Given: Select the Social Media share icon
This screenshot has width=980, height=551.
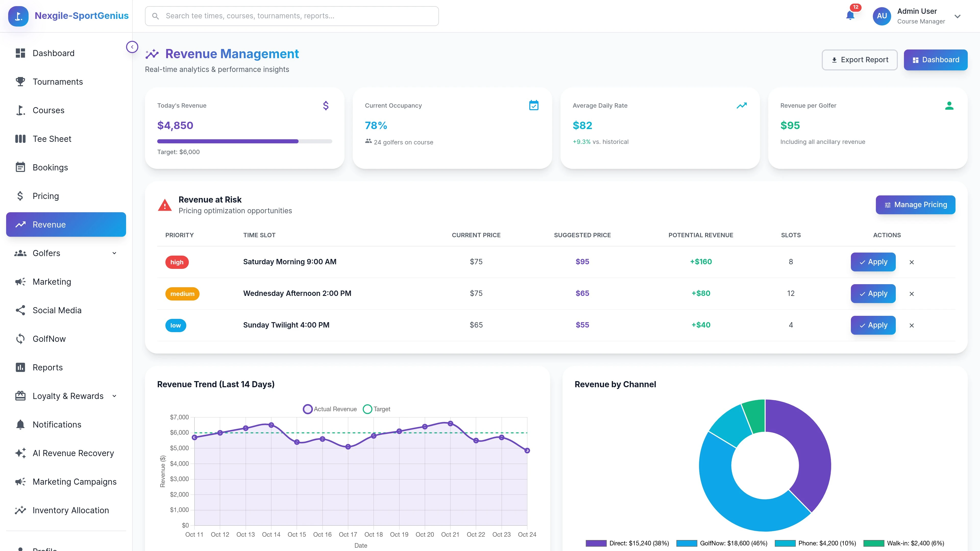Looking at the screenshot, I should click(x=20, y=310).
